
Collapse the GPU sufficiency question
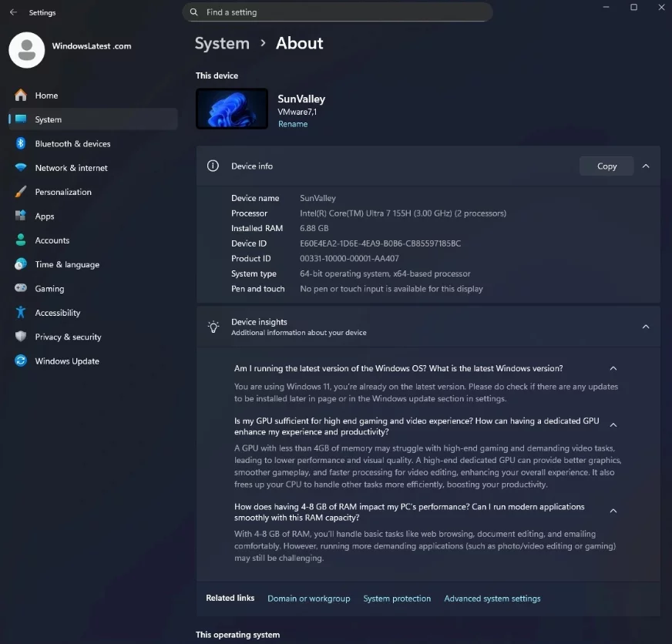pos(613,425)
